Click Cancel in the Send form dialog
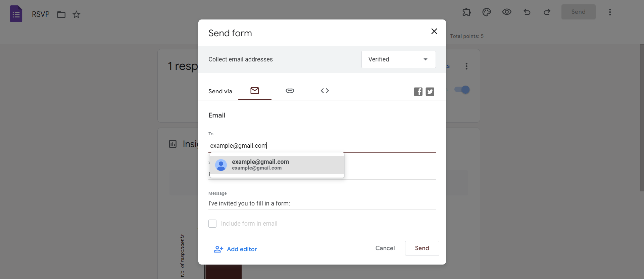This screenshot has width=644, height=279. click(385, 248)
